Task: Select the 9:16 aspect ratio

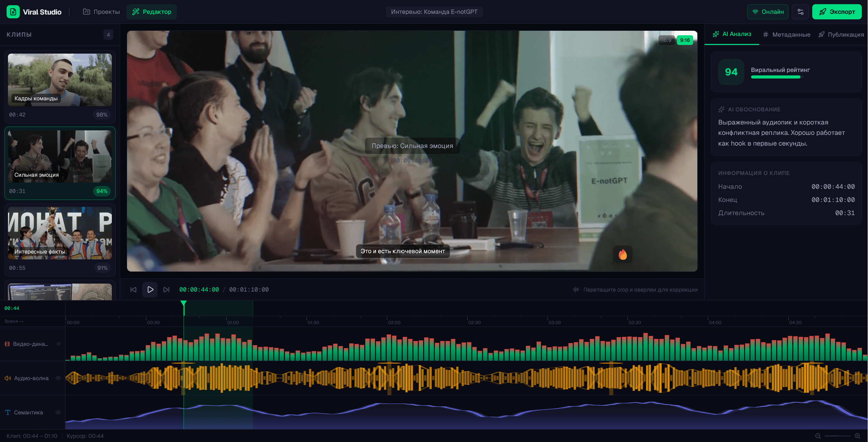Action: [684, 40]
